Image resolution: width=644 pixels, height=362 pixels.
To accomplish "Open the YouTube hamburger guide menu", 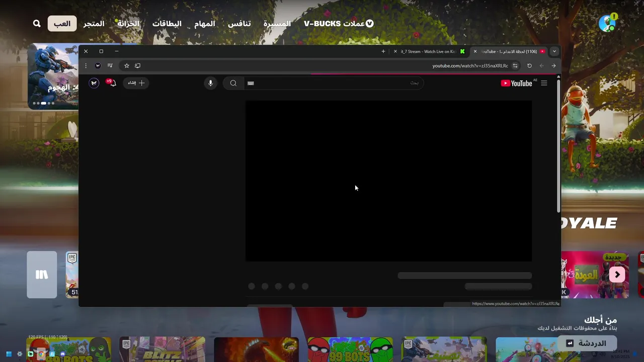I will coord(544,83).
